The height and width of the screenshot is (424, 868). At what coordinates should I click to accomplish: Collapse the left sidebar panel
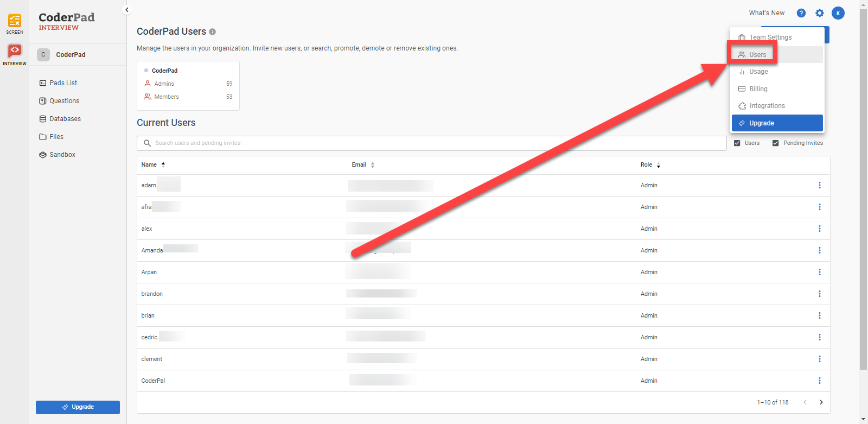[127, 10]
